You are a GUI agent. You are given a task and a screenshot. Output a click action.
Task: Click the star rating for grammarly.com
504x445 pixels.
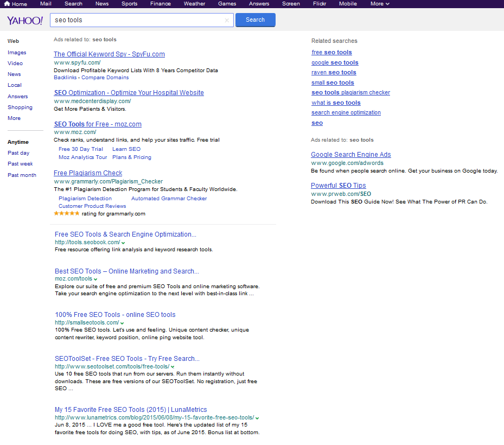pyautogui.click(x=67, y=214)
